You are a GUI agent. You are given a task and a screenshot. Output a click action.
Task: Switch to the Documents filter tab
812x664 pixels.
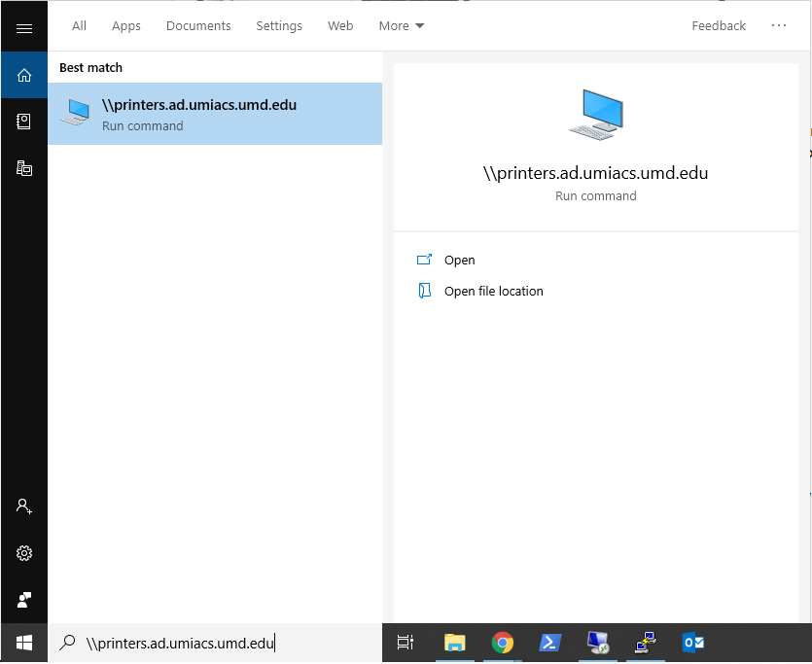coord(198,26)
